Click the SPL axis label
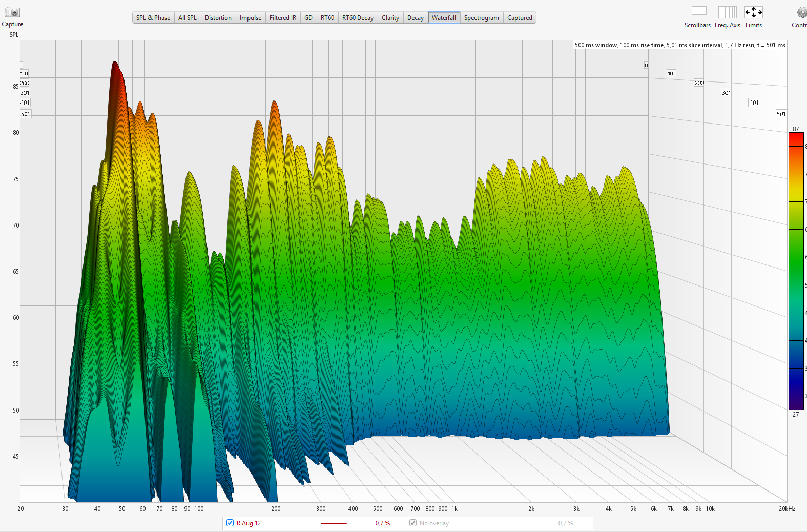The image size is (807, 532). [x=14, y=35]
